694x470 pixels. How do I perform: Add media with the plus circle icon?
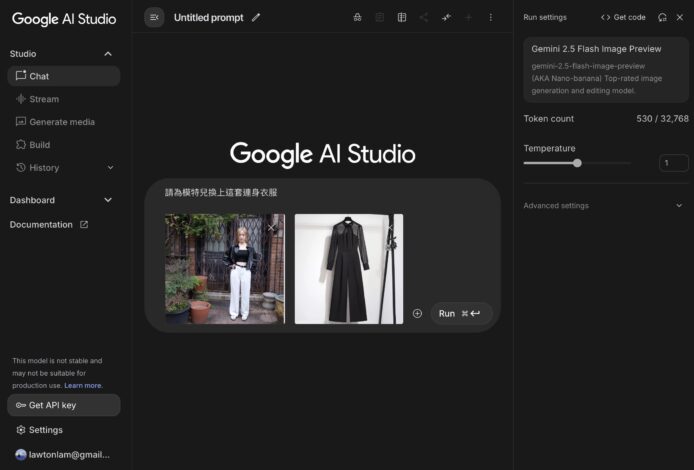coord(417,313)
